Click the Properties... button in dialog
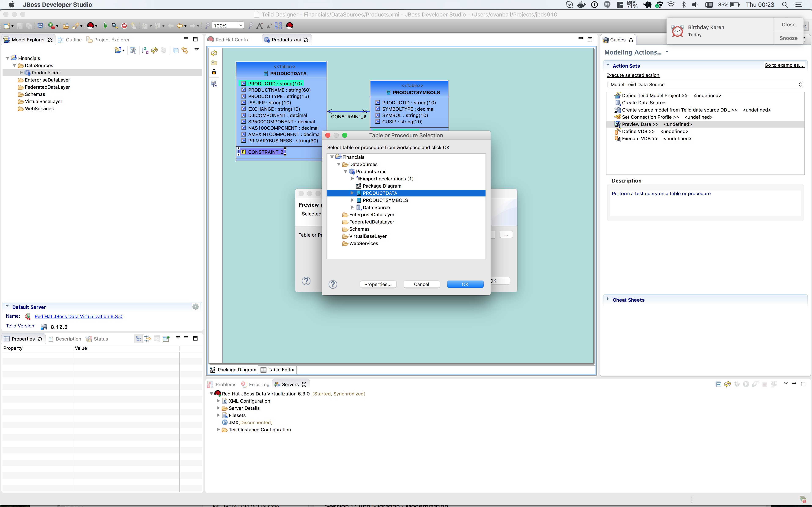This screenshot has height=507, width=812. [x=378, y=284]
